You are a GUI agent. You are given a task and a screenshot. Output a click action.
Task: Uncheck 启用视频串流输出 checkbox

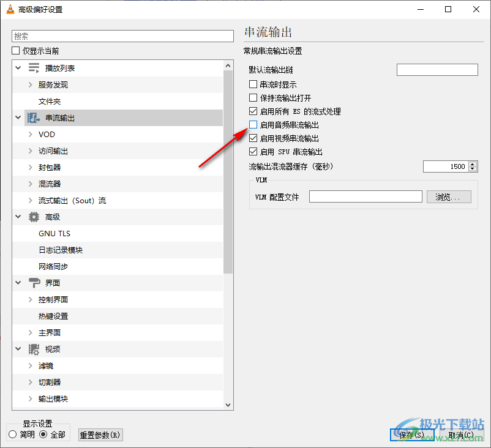tap(253, 138)
